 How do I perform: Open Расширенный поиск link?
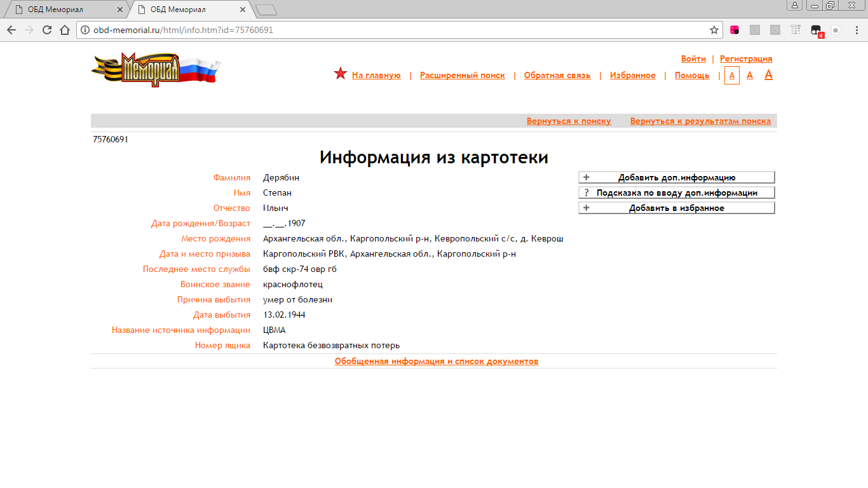pos(463,75)
